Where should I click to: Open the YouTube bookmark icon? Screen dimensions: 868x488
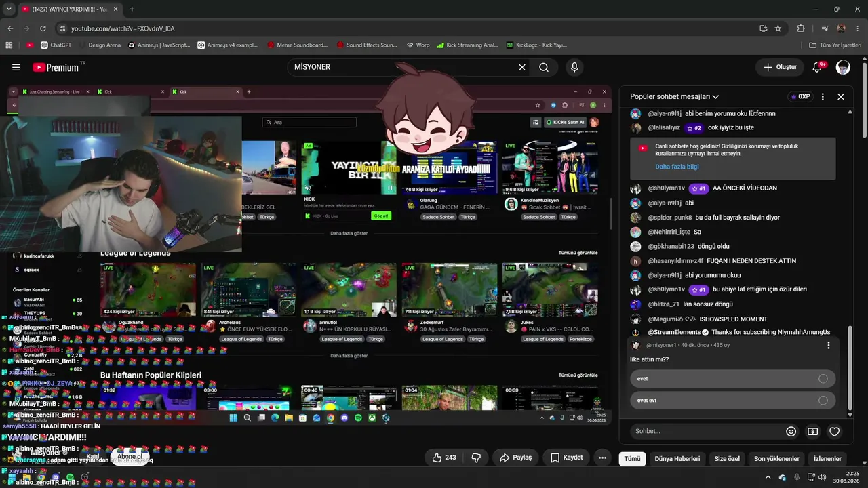30,45
